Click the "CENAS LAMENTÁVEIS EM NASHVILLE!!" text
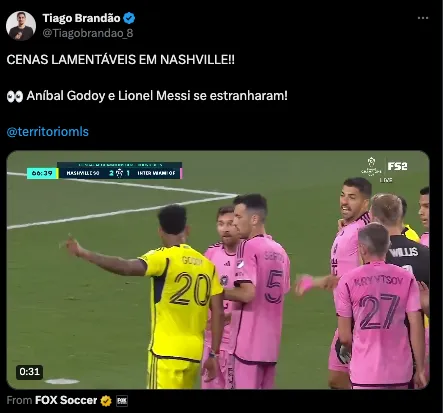443x413 pixels. click(x=121, y=60)
